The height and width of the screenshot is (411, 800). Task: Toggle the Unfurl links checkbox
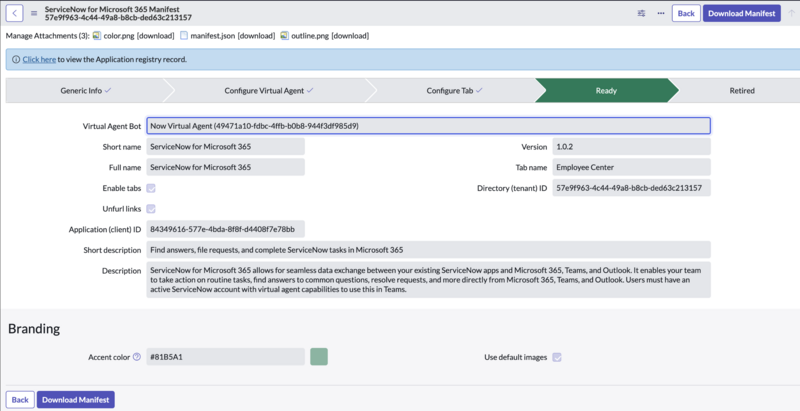(x=151, y=209)
